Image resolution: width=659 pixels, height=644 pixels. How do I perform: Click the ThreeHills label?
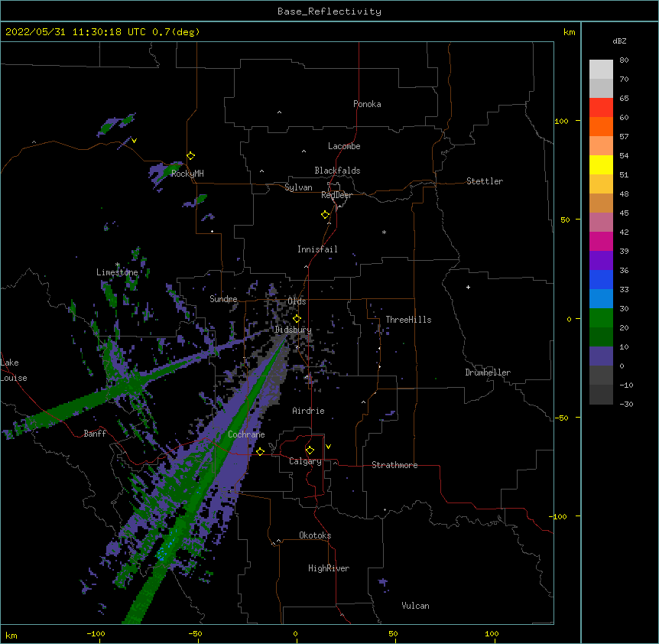[x=408, y=320]
